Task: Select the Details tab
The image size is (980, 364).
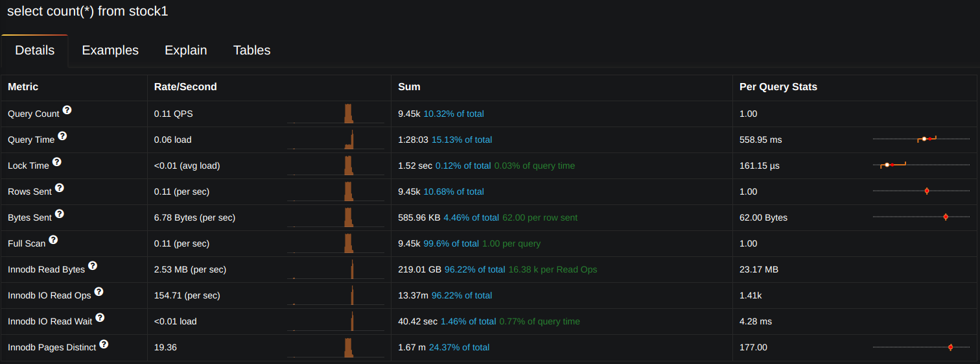Action: coord(35,51)
